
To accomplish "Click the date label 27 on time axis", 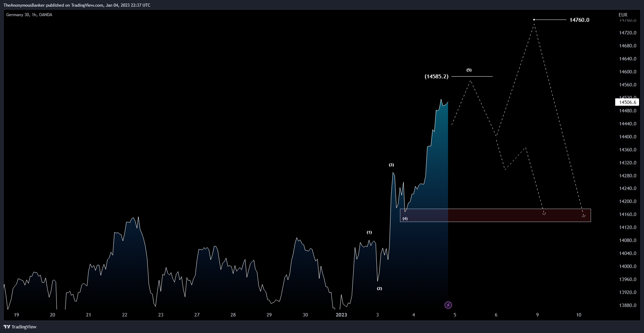I will pos(197,315).
